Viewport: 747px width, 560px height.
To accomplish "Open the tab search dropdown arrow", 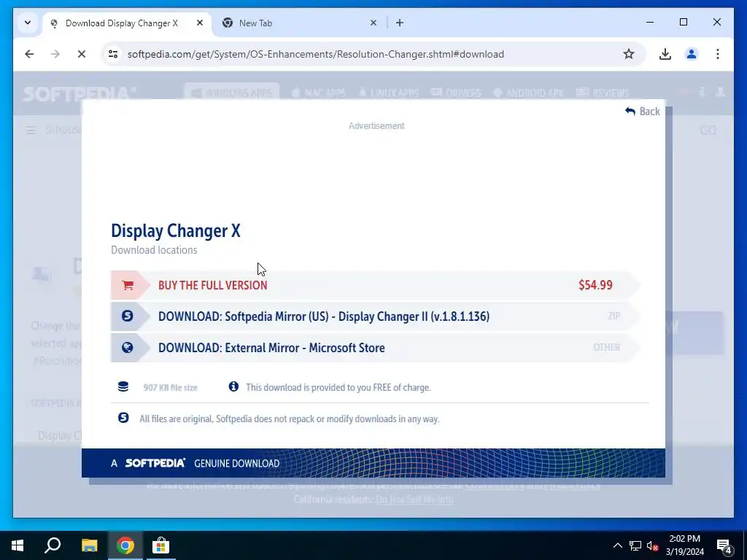I will pyautogui.click(x=28, y=23).
